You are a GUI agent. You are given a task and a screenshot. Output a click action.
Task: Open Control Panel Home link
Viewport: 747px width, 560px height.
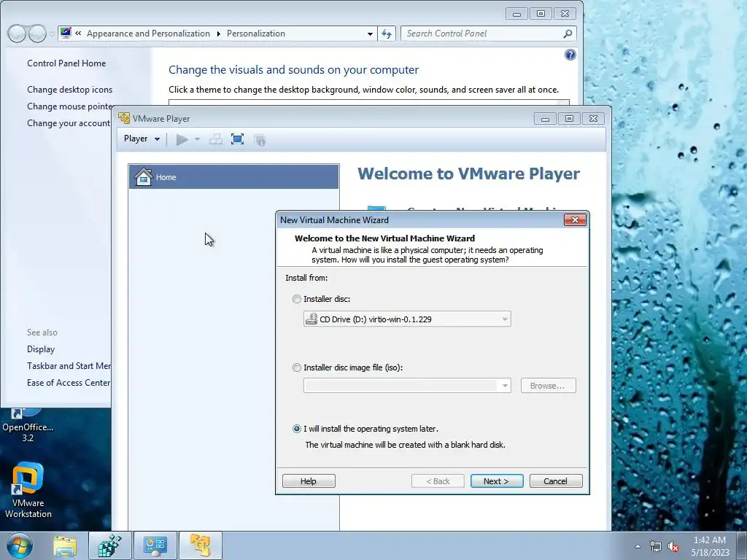point(66,63)
